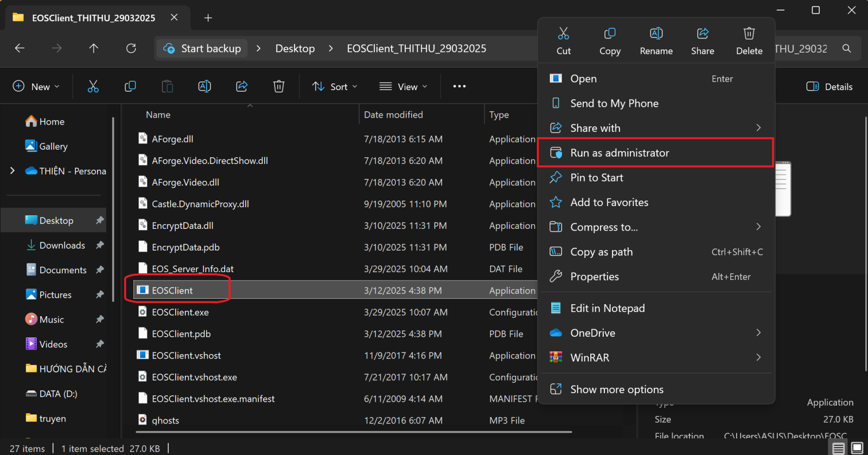Image resolution: width=868 pixels, height=455 pixels.
Task: Open Home in the navigation pane
Action: (45, 121)
